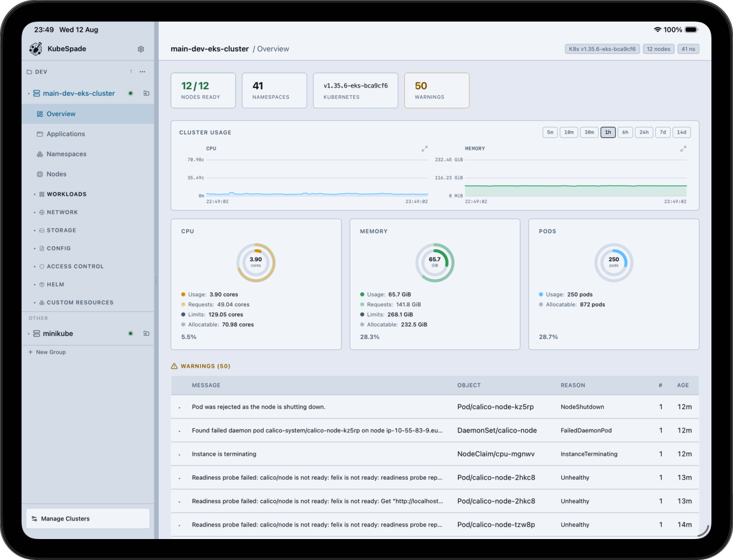The width and height of the screenshot is (733, 560).
Task: Click the 12/12 Nodes Ready card
Action: coord(204,90)
